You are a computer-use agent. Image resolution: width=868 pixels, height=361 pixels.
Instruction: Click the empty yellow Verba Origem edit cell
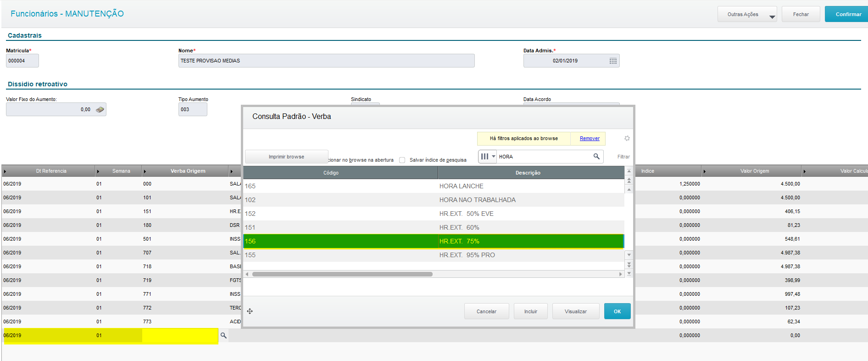pos(180,336)
